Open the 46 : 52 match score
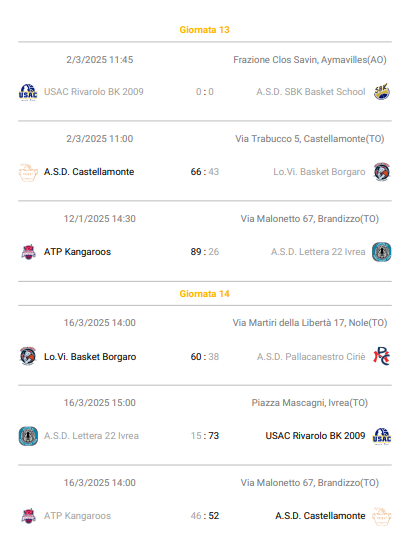The width and height of the screenshot is (416, 556). (205, 516)
